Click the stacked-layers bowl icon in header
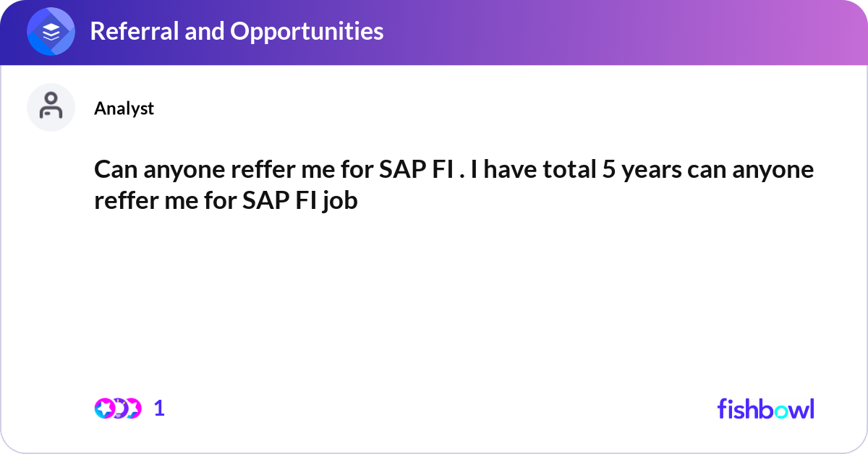Viewport: 868px width, 454px height. 51,32
